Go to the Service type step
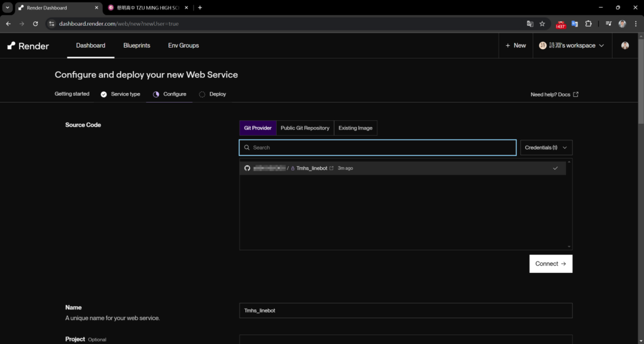The image size is (644, 344). point(121,94)
